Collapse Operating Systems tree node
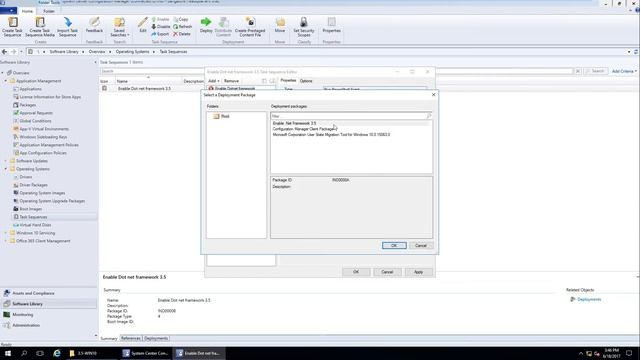The height and width of the screenshot is (360, 640). click(6, 169)
